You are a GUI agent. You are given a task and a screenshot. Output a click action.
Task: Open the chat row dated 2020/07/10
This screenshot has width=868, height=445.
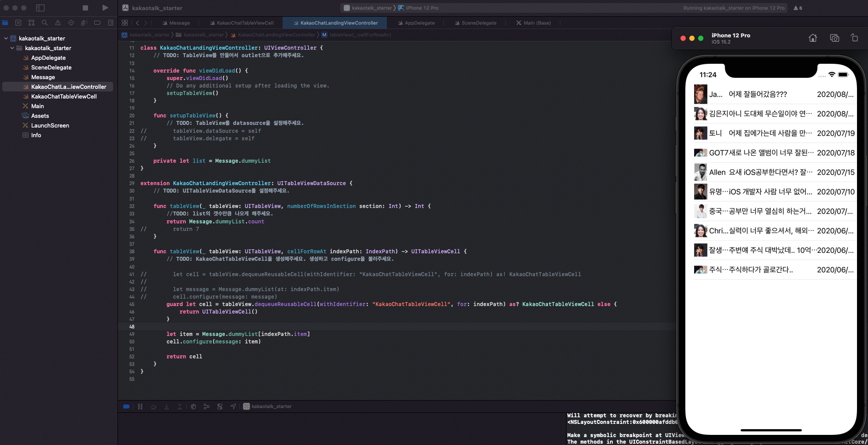point(775,192)
